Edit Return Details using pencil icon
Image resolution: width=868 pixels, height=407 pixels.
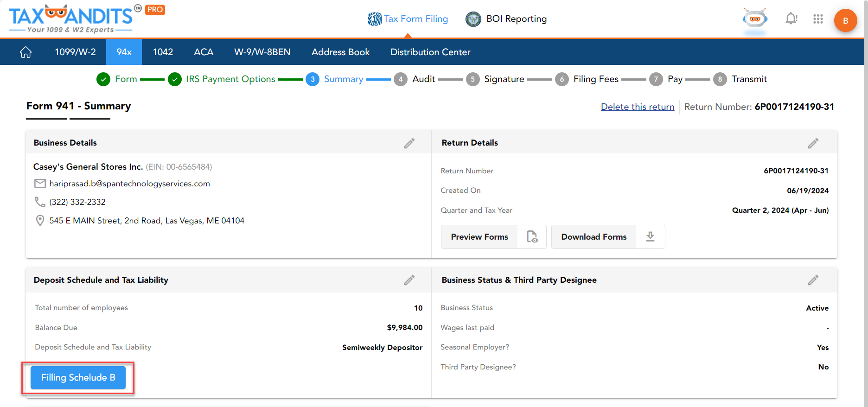(813, 143)
